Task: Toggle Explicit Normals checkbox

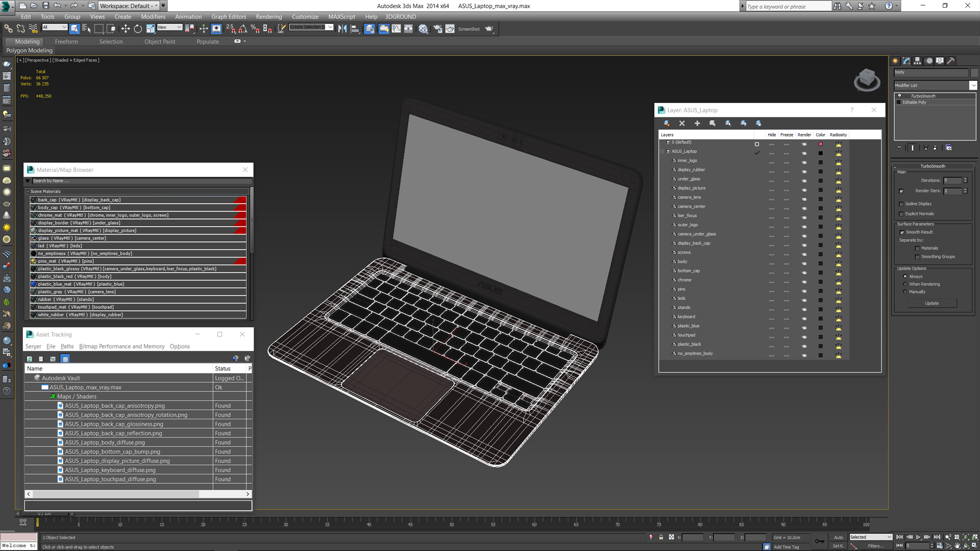Action: point(901,214)
